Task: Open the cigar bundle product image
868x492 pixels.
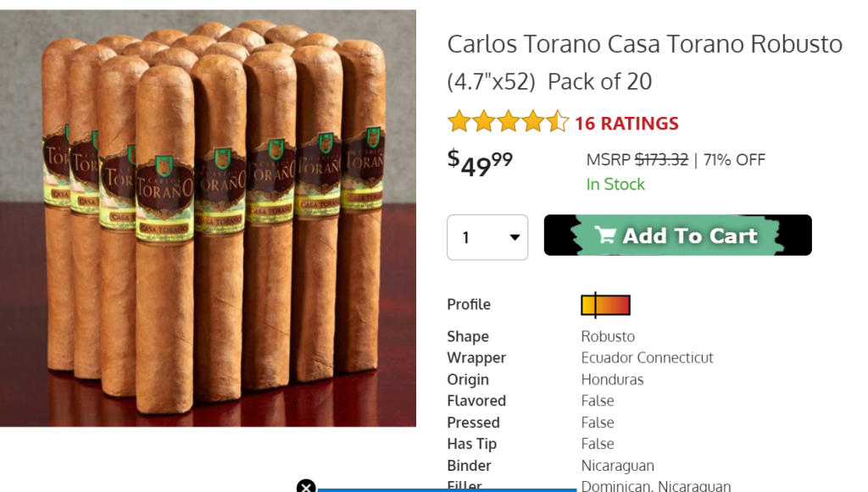Action: (208, 218)
